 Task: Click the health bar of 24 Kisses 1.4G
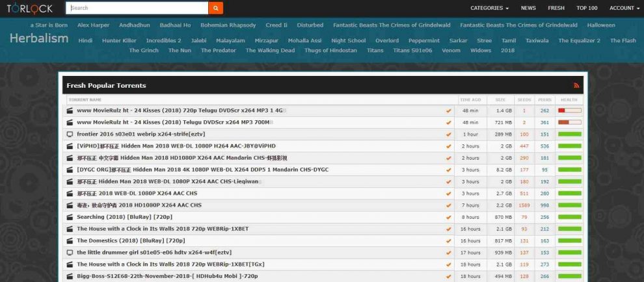tap(569, 110)
